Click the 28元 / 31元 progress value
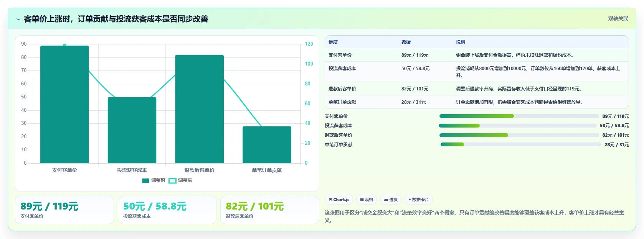Viewport: 644px width, 239px height. pyautogui.click(x=617, y=145)
